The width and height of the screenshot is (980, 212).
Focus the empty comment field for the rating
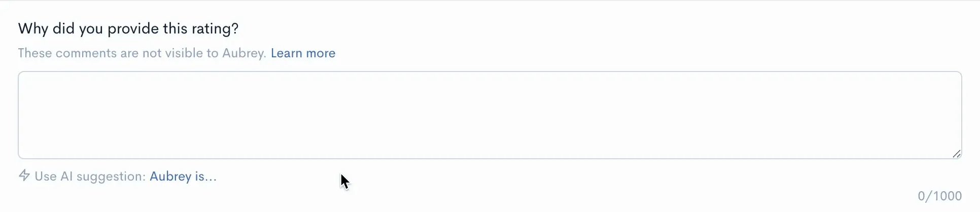point(489,115)
